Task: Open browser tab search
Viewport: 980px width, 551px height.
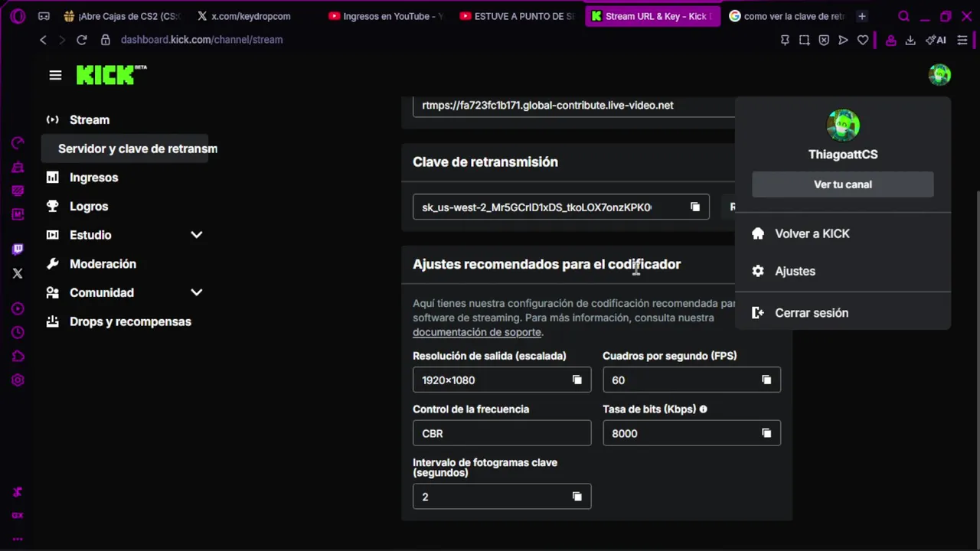Action: 903,16
